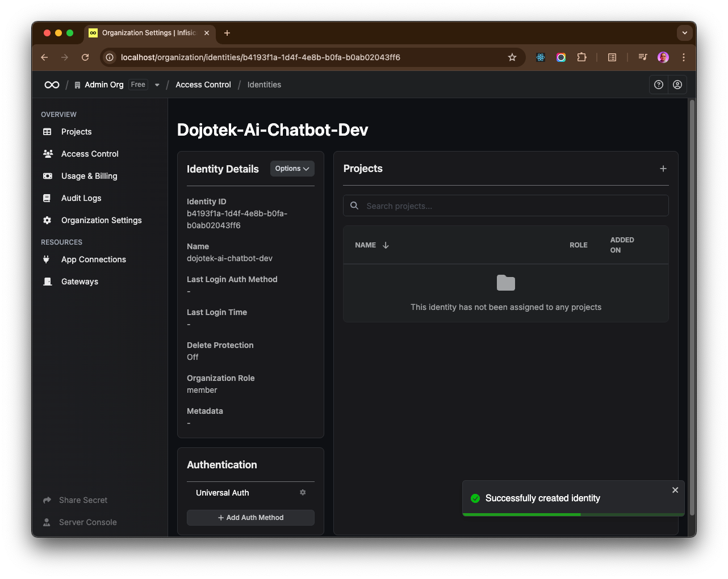Open the user profile icon in header

pyautogui.click(x=677, y=85)
